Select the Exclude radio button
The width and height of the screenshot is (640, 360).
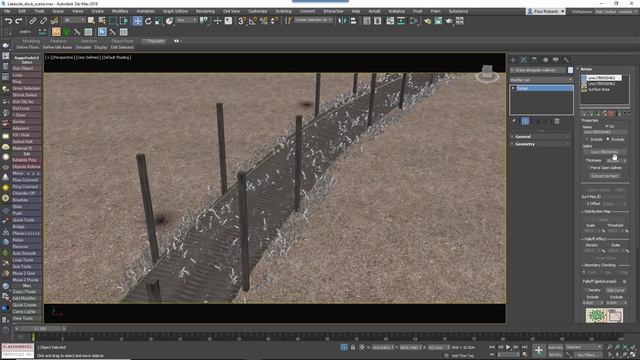(608, 139)
